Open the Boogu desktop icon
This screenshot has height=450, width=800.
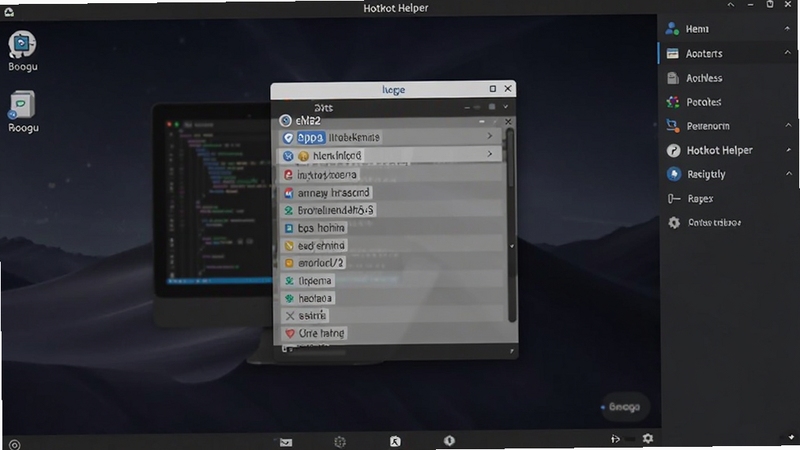(22, 51)
